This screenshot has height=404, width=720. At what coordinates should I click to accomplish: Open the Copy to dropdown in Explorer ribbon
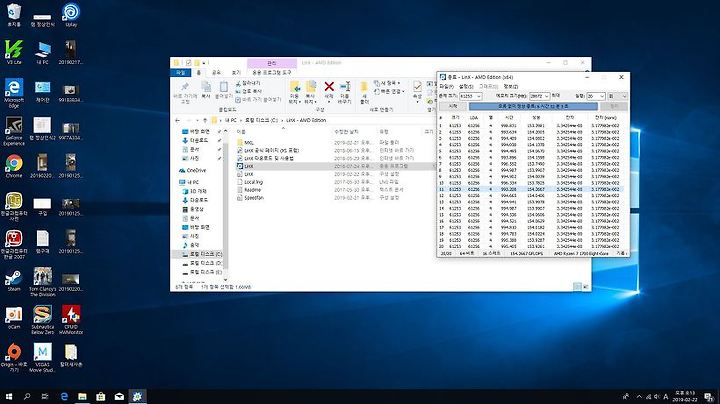pos(311,92)
